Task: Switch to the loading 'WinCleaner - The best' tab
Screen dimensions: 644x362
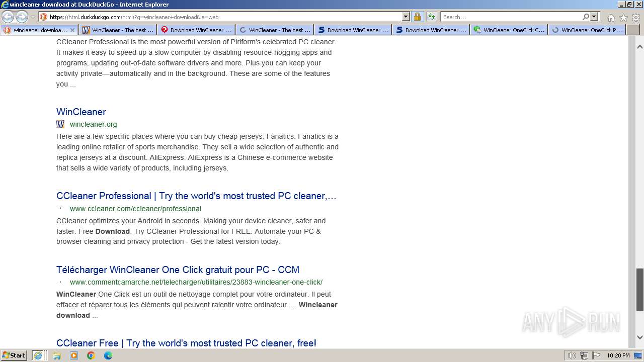Action: (x=275, y=30)
